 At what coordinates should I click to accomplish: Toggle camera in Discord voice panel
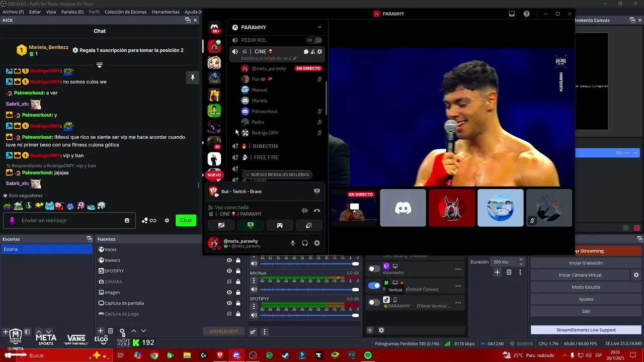tap(221, 225)
